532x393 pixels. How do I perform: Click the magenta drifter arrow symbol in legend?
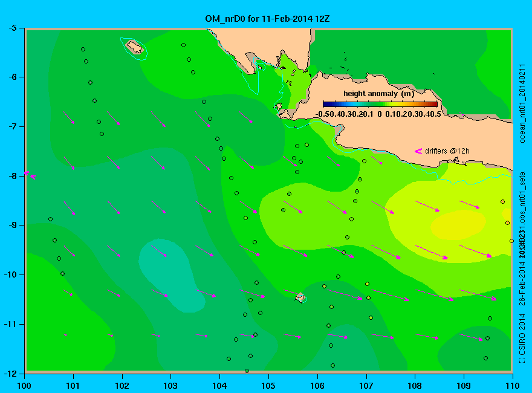pos(418,151)
